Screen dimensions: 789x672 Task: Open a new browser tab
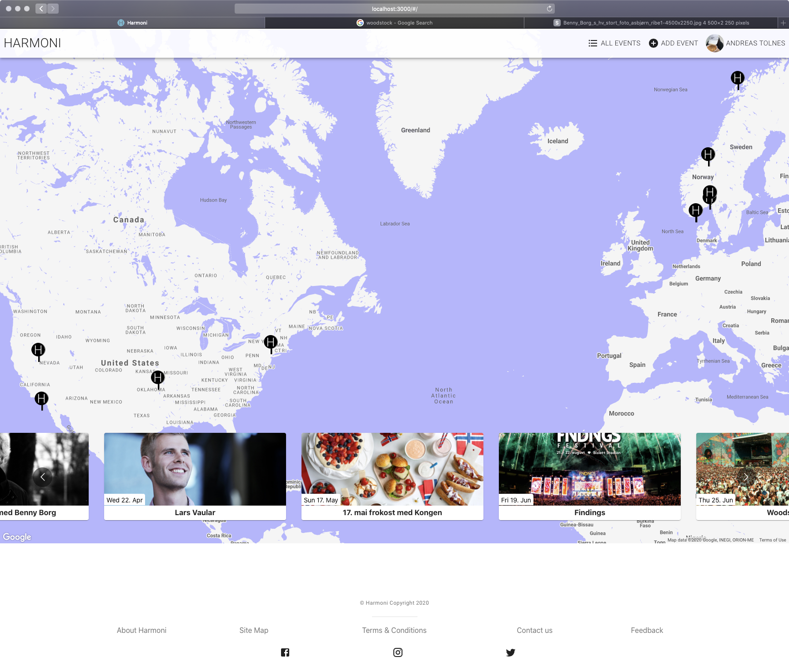783,23
